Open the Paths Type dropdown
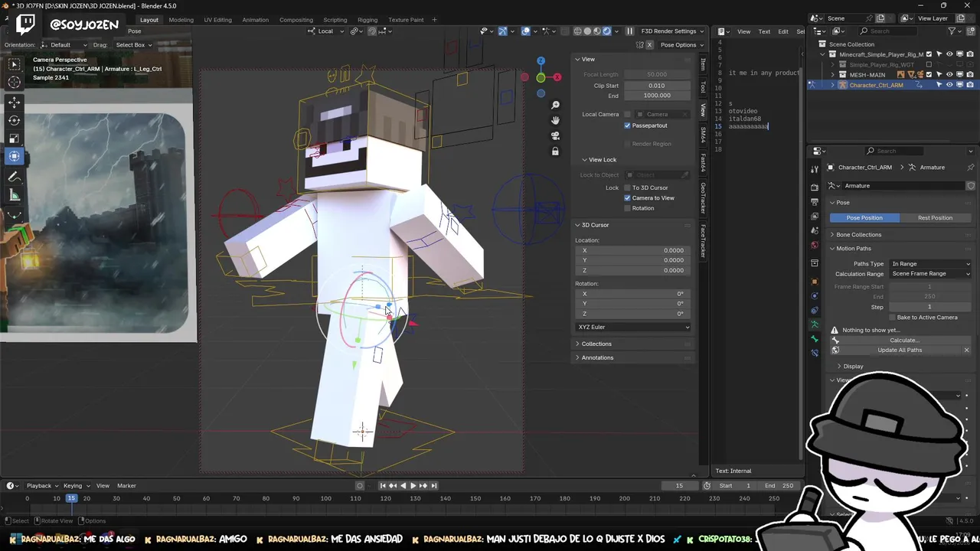980x551 pixels. [930, 264]
